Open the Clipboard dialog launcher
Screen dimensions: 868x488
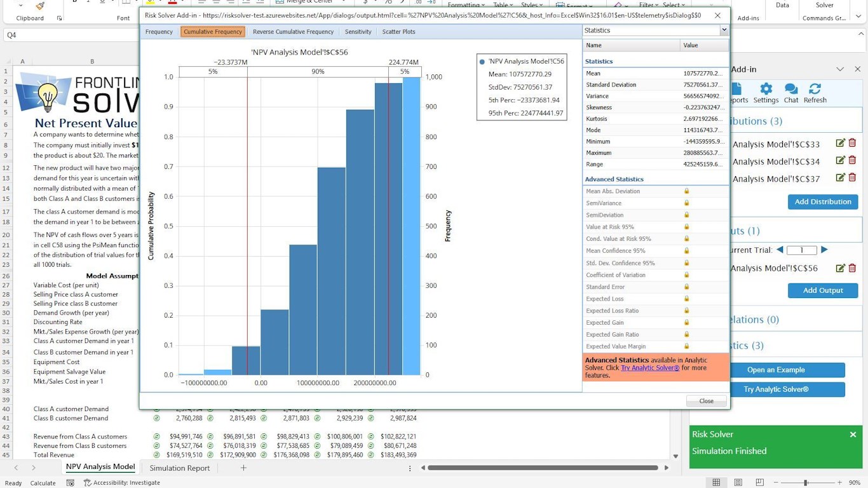60,18
